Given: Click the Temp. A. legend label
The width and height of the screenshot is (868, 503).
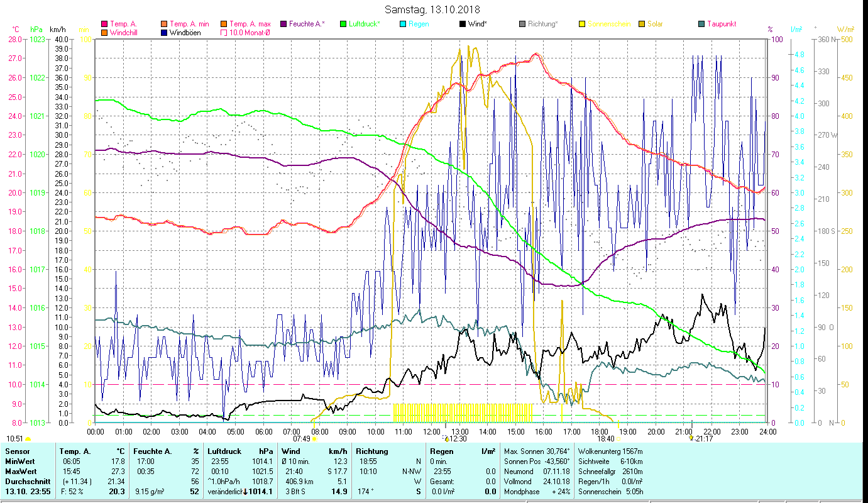Looking at the screenshot, I should tap(123, 25).
